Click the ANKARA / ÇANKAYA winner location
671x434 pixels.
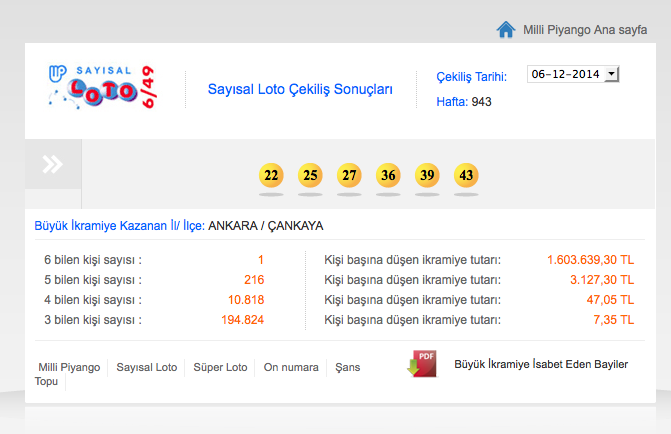[266, 226]
